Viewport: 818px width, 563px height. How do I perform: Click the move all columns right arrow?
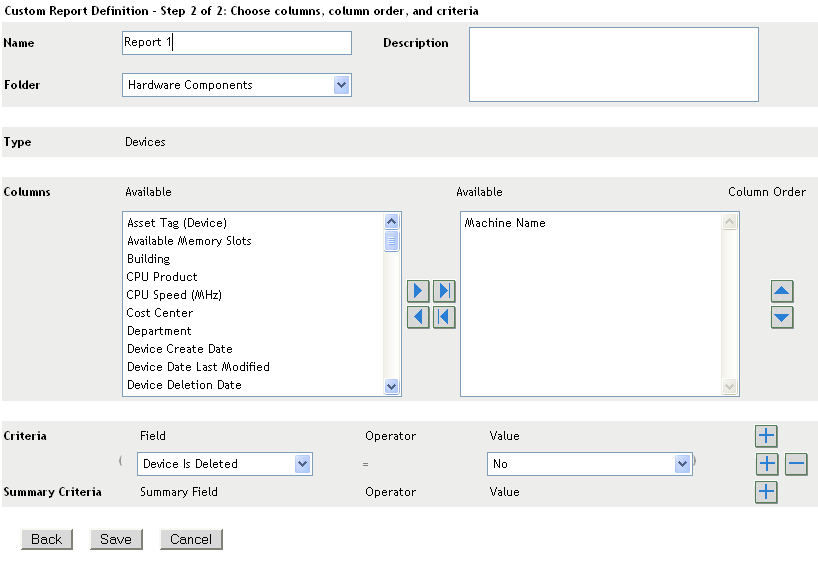click(445, 291)
